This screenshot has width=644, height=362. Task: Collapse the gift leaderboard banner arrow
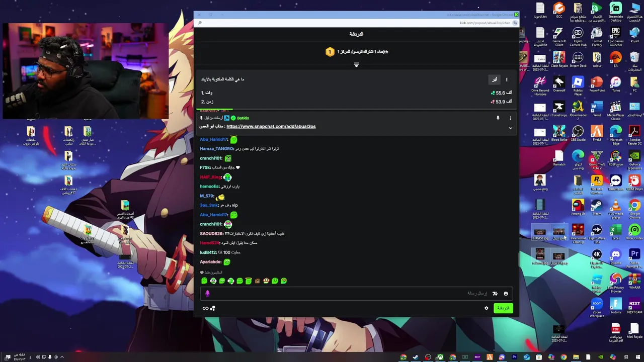coord(356,65)
